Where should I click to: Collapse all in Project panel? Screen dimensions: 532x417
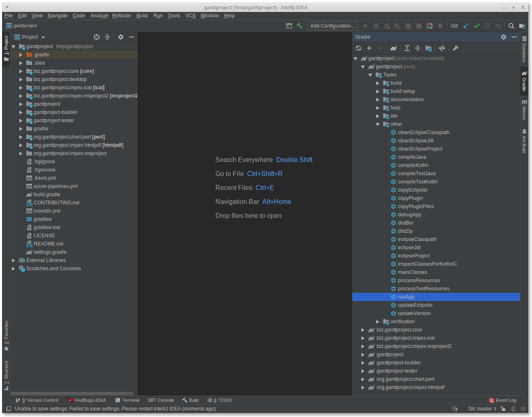(x=107, y=37)
